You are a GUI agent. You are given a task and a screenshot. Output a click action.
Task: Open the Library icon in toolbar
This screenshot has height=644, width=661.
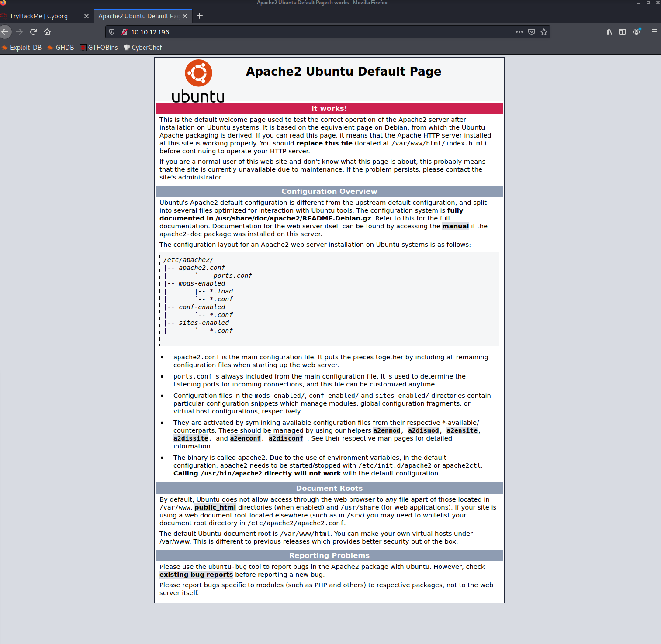click(x=609, y=32)
